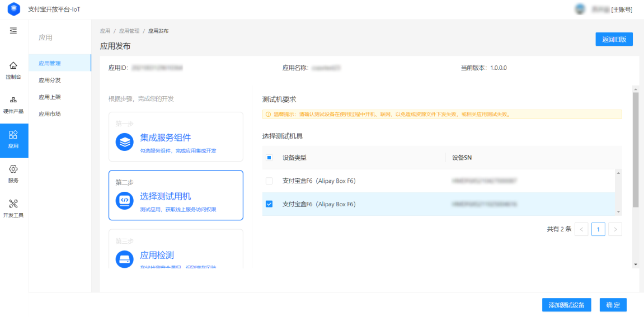Click the 选择测试用机 code monitor icon
The image size is (644, 317).
coord(124,200)
